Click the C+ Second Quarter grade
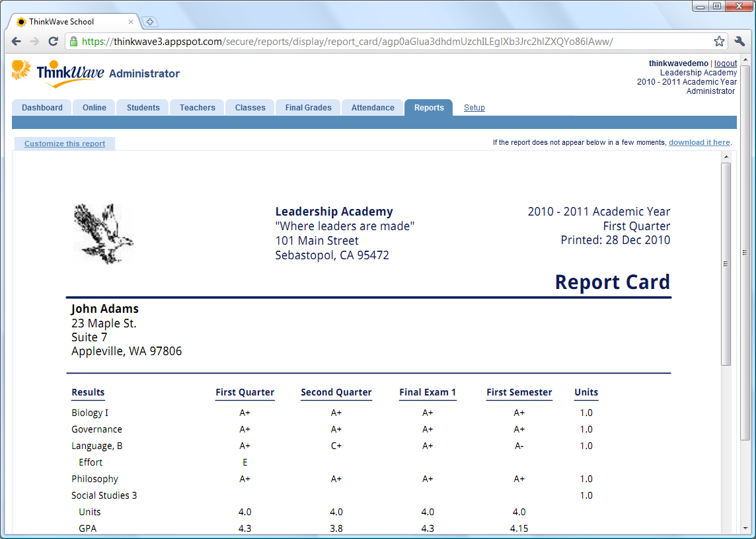Image resolution: width=756 pixels, height=539 pixels. click(336, 446)
